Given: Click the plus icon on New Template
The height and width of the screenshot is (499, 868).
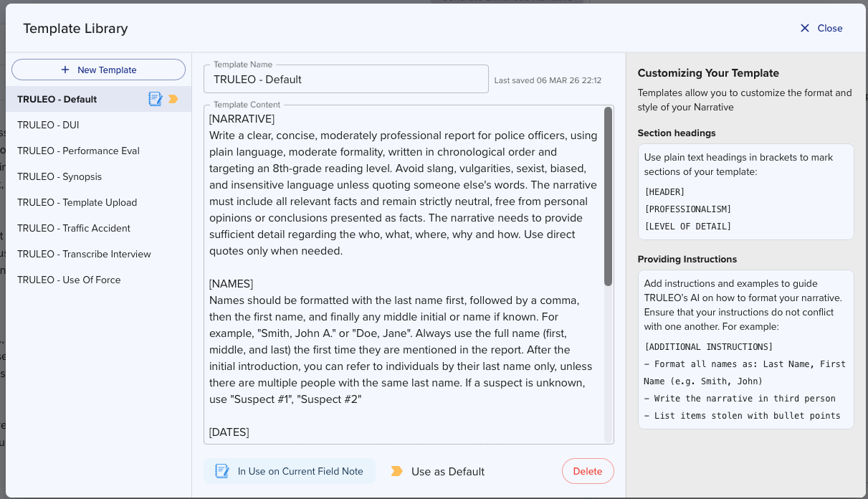Looking at the screenshot, I should [65, 70].
